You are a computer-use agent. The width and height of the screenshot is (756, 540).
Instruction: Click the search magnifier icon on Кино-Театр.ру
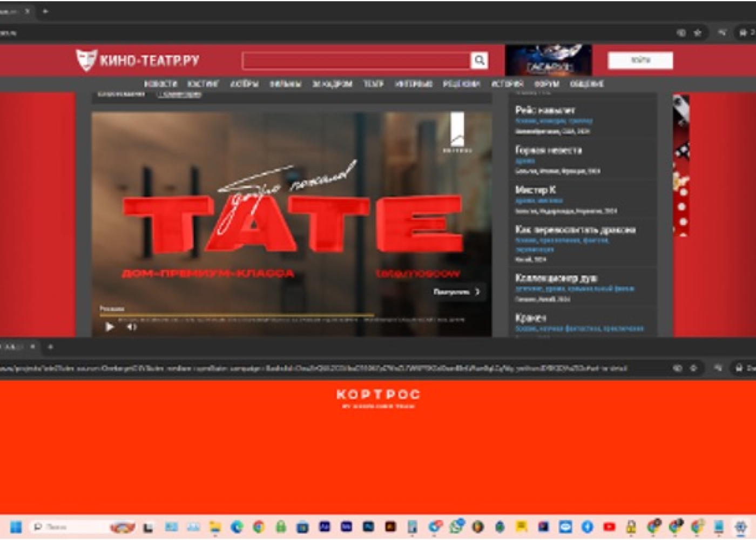479,60
